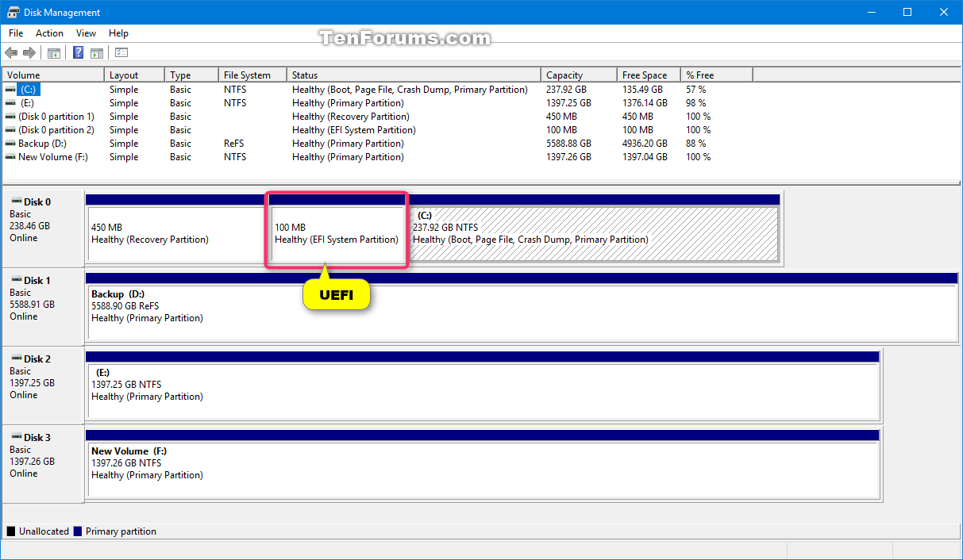This screenshot has width=963, height=560.
Task: Open the standard toolbar checklist icon
Action: click(x=121, y=52)
